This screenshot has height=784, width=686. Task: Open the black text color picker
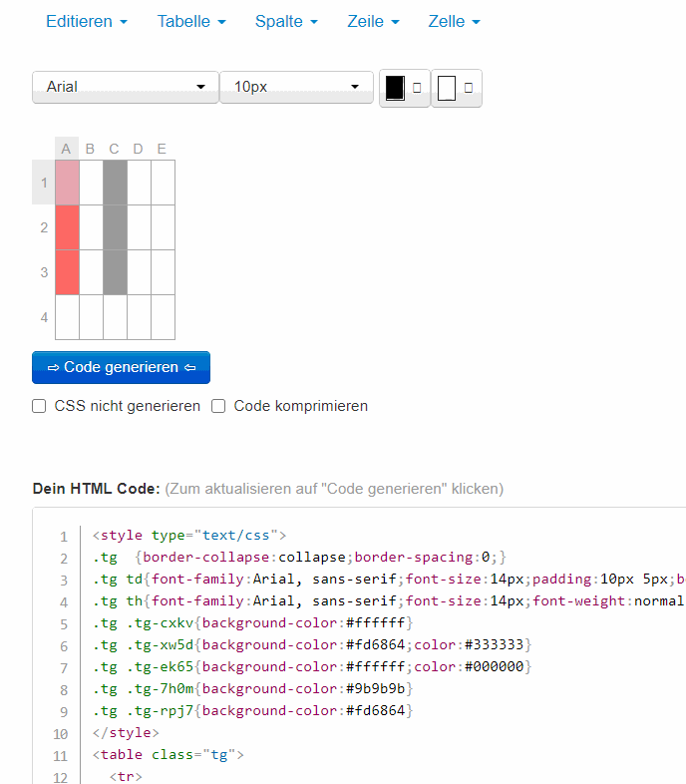click(x=404, y=88)
